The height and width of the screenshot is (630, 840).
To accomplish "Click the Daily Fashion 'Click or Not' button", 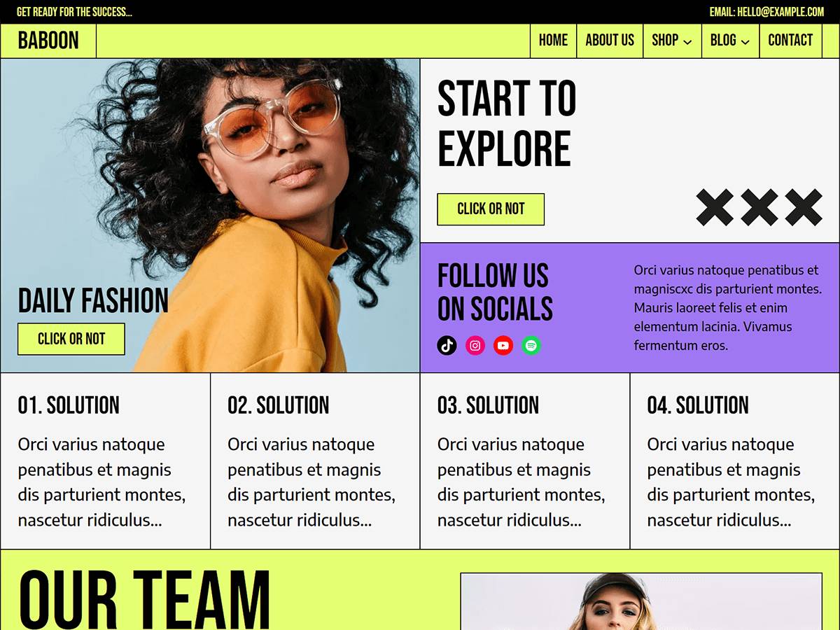I will [x=71, y=339].
